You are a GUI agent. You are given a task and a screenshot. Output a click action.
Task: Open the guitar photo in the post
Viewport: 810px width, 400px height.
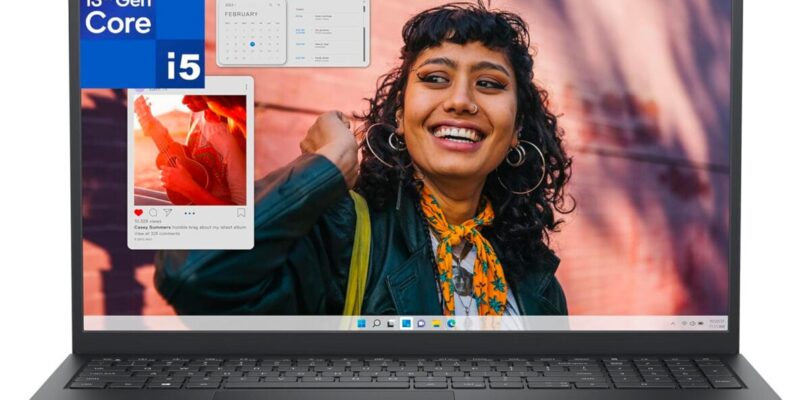[x=190, y=150]
